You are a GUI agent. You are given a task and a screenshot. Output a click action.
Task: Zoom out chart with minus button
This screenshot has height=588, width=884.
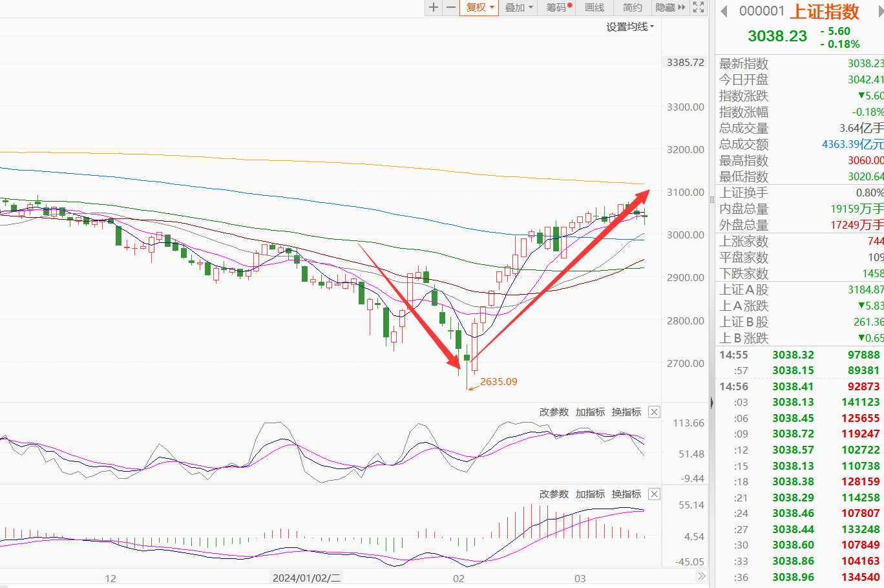point(451,8)
